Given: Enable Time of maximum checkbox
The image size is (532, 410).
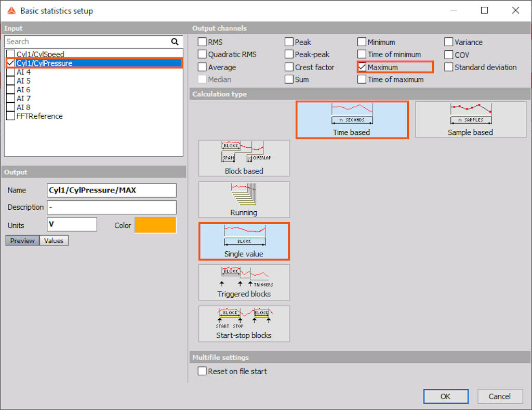Looking at the screenshot, I should click(x=362, y=79).
